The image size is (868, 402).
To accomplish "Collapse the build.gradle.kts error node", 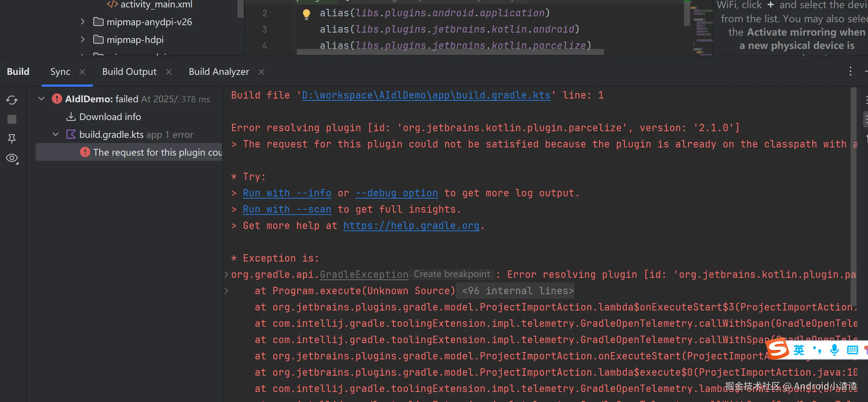I will tap(56, 134).
